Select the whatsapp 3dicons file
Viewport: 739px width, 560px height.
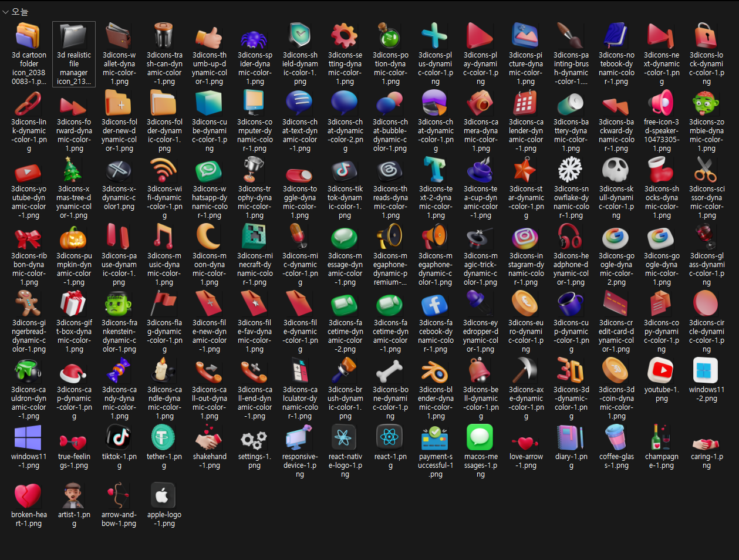click(210, 188)
